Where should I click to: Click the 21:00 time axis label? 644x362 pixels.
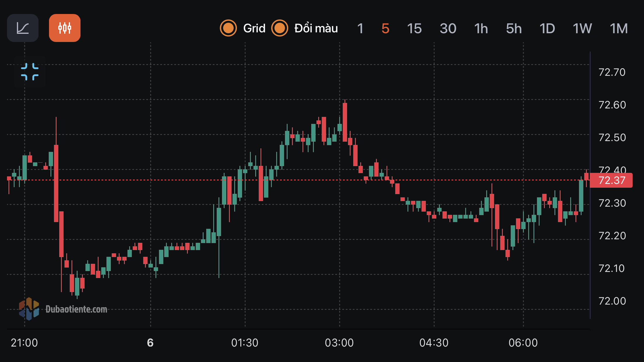tap(24, 343)
